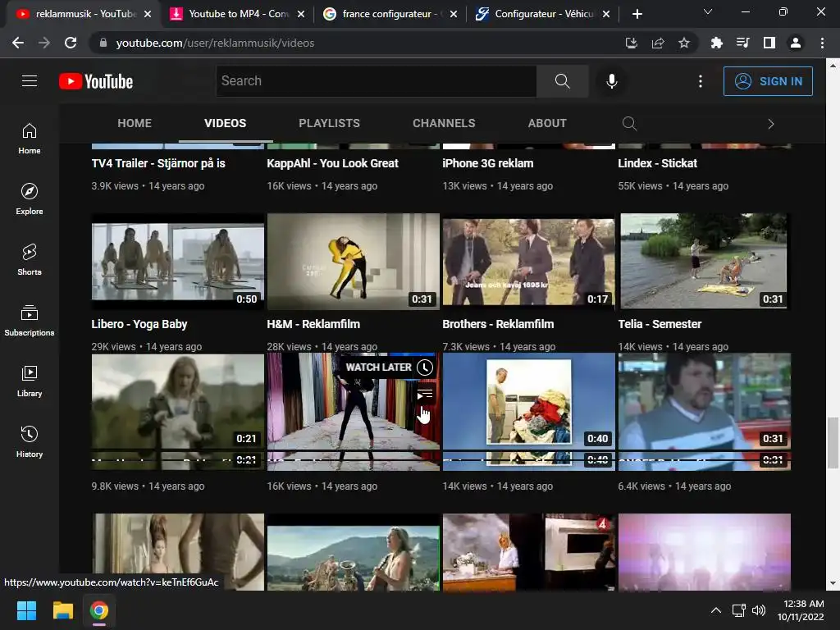Start voice search with microphone icon
Screen dimensions: 840x630
(612, 81)
